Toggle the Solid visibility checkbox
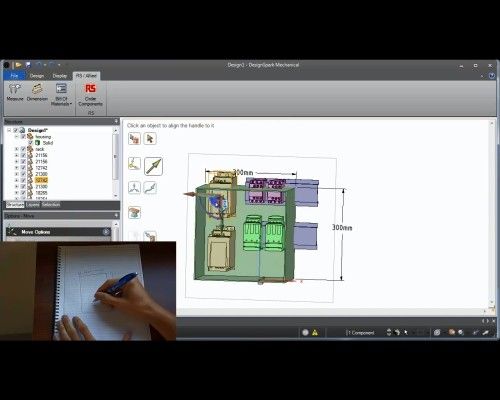Image resolution: width=500 pixels, height=400 pixels. click(x=31, y=143)
